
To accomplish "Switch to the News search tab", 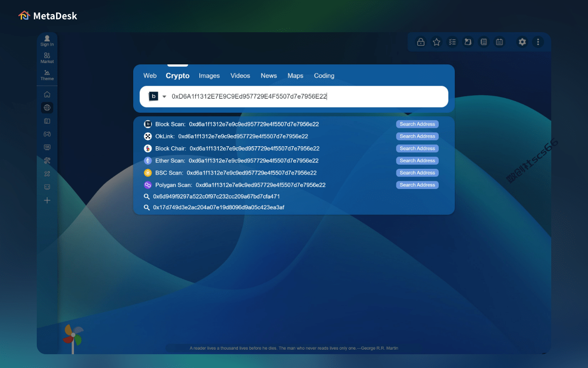I will (x=269, y=76).
